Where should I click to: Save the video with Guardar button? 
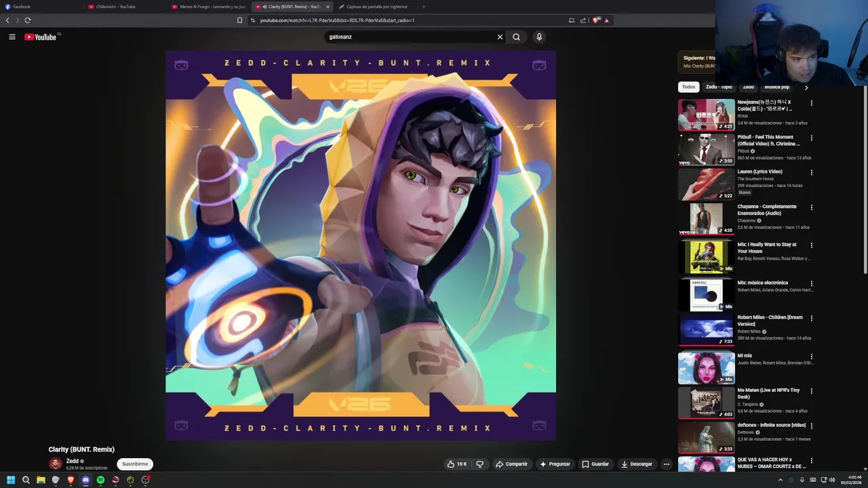[x=595, y=464]
